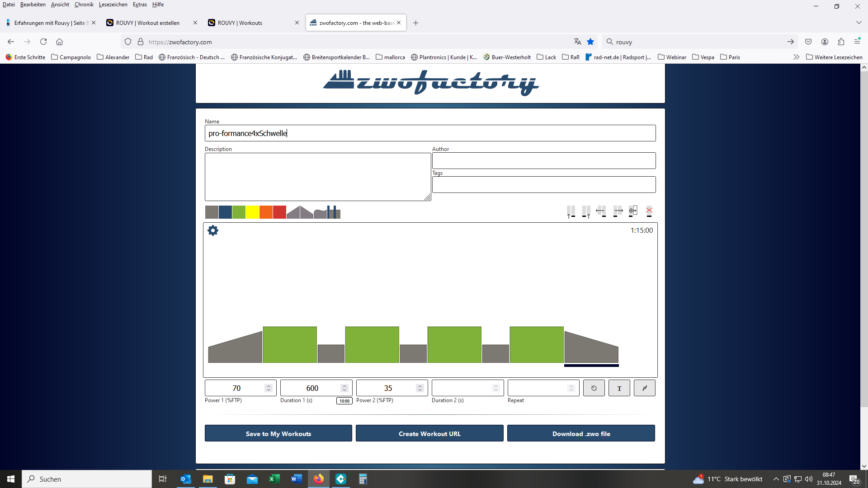
Task: Pick the green zone 3 swatch
Action: (x=239, y=212)
